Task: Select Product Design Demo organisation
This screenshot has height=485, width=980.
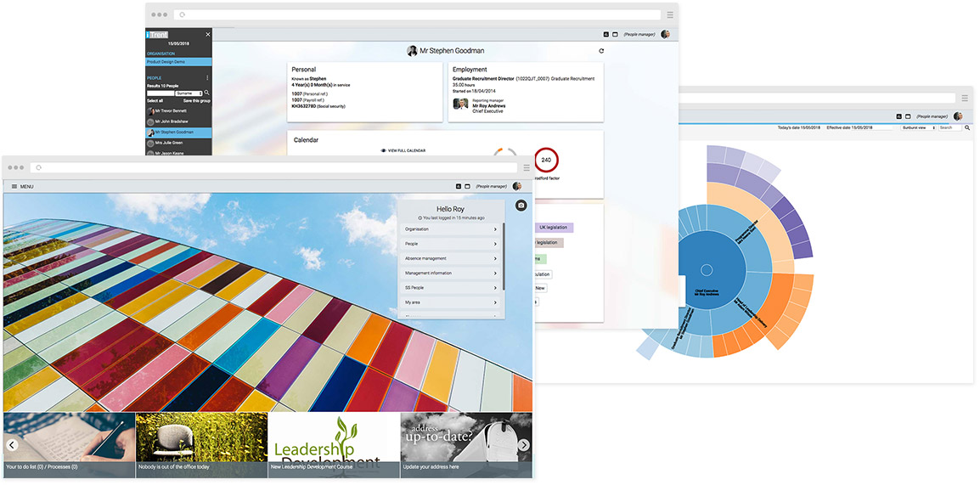Action: pos(178,62)
